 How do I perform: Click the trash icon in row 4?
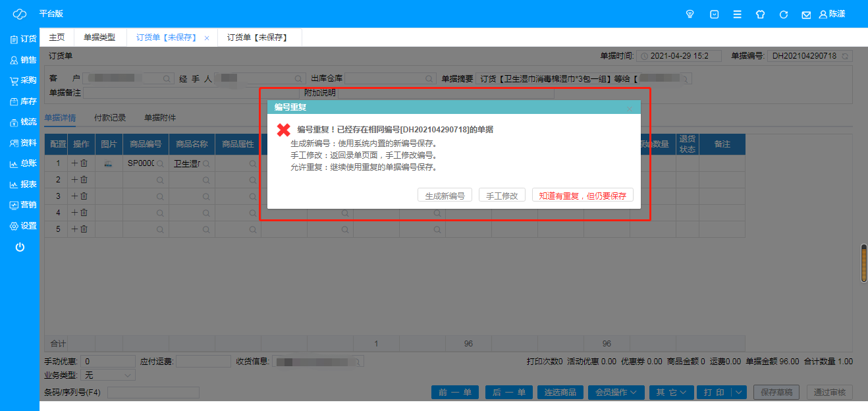point(84,212)
